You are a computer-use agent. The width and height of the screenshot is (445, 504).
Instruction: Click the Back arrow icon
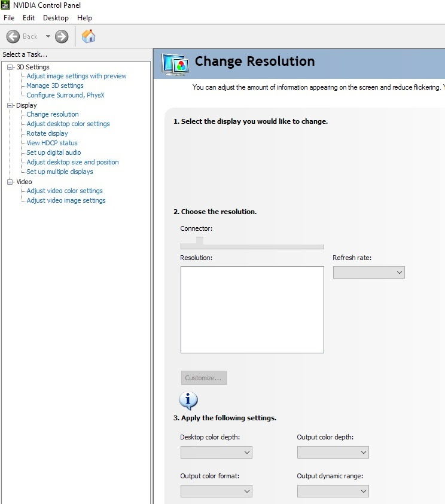pos(13,36)
